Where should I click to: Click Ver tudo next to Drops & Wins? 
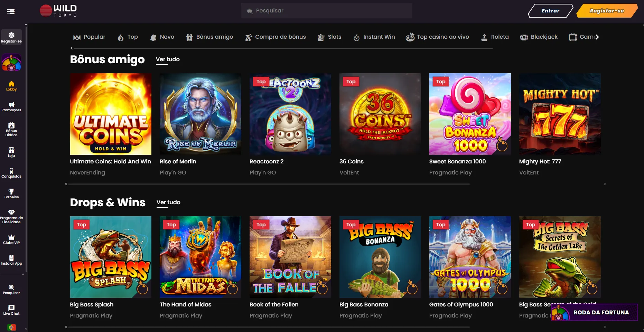coord(168,202)
